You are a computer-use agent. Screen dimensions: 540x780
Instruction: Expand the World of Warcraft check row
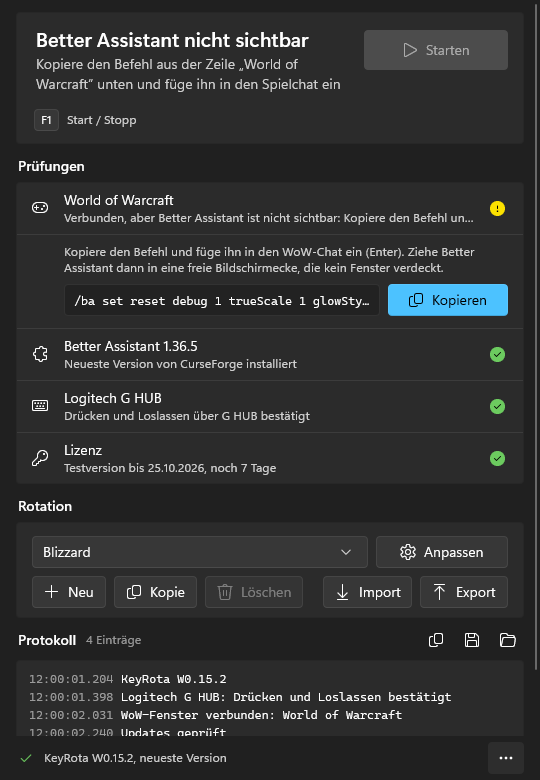[x=270, y=208]
